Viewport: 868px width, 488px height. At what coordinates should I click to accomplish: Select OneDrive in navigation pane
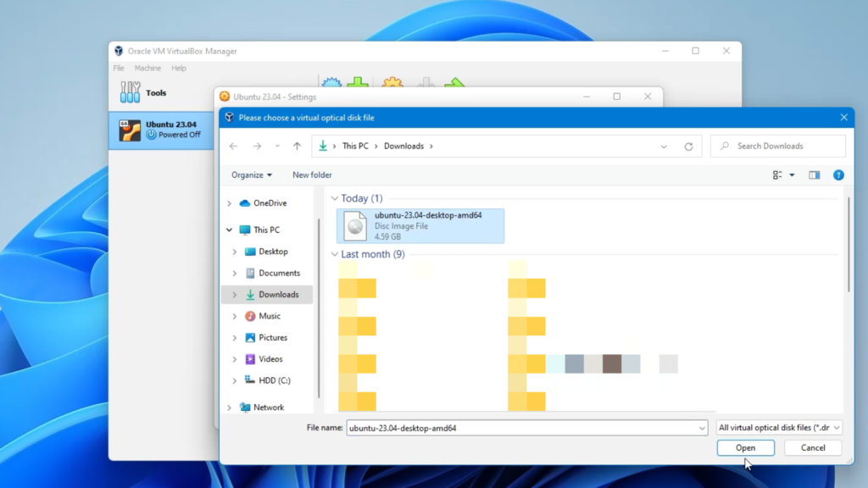pos(270,203)
